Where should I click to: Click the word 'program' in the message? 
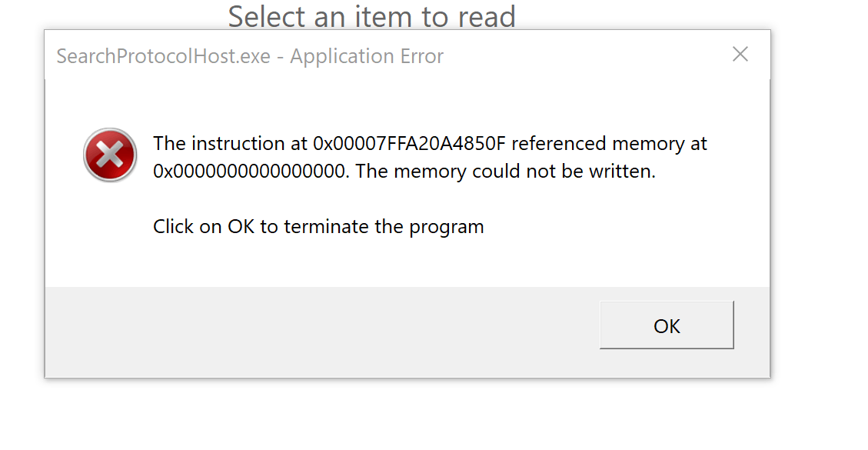click(x=447, y=228)
